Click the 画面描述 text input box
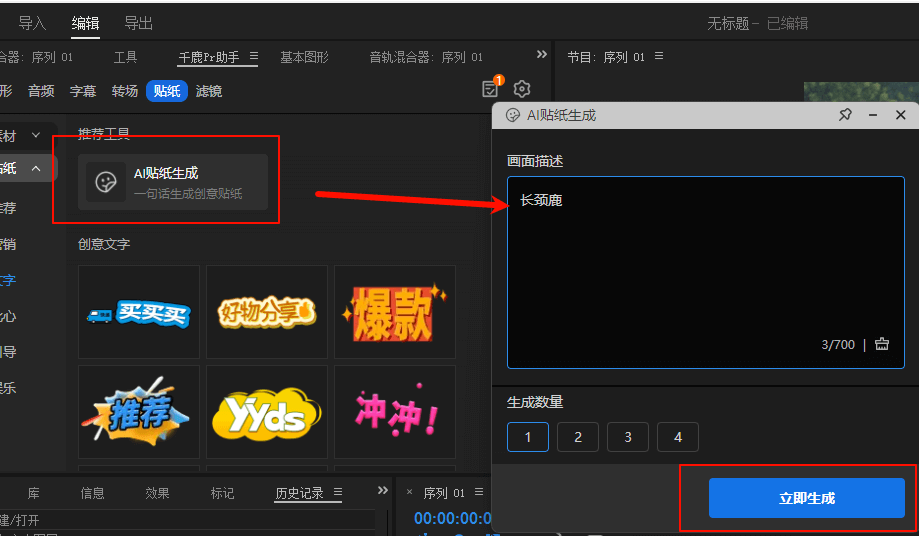 pos(706,272)
